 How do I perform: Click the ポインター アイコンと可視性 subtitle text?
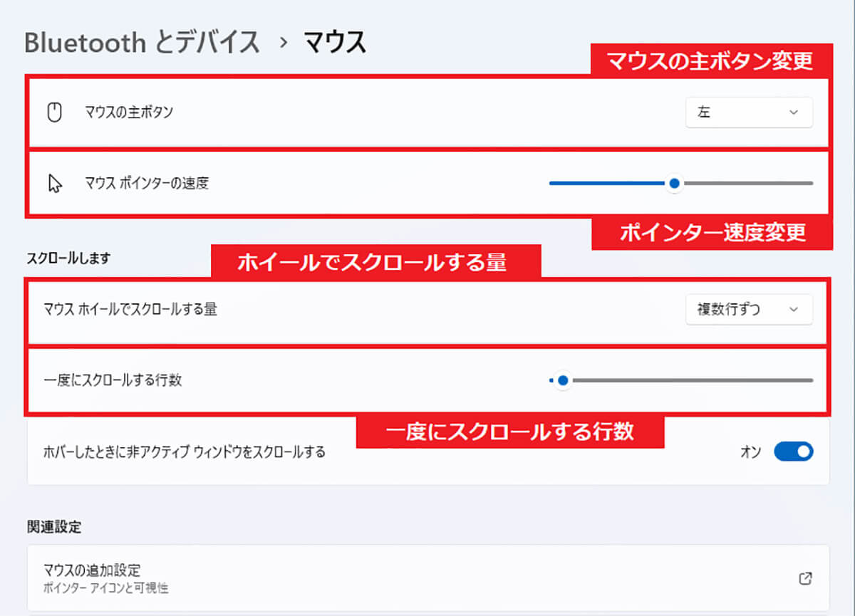coord(105,588)
